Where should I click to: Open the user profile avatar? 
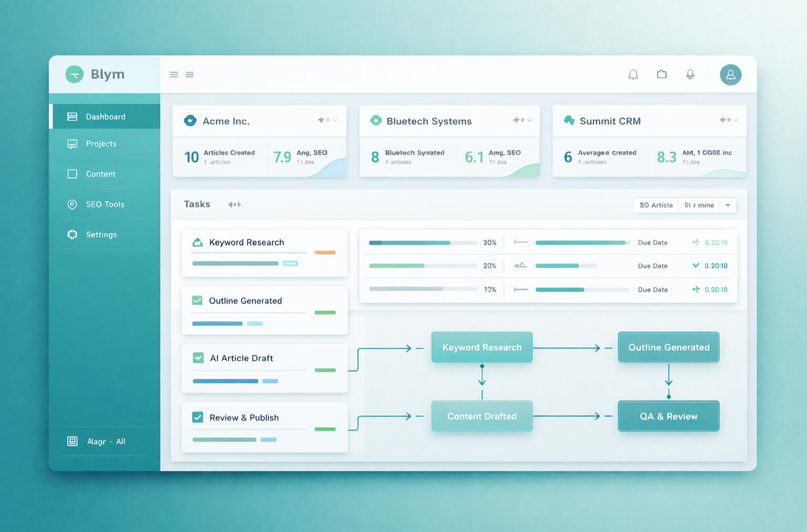730,75
